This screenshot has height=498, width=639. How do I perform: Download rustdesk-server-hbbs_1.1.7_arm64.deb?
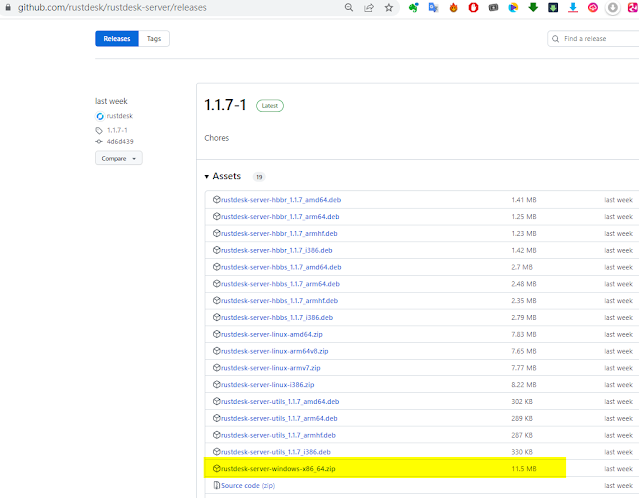(280, 284)
